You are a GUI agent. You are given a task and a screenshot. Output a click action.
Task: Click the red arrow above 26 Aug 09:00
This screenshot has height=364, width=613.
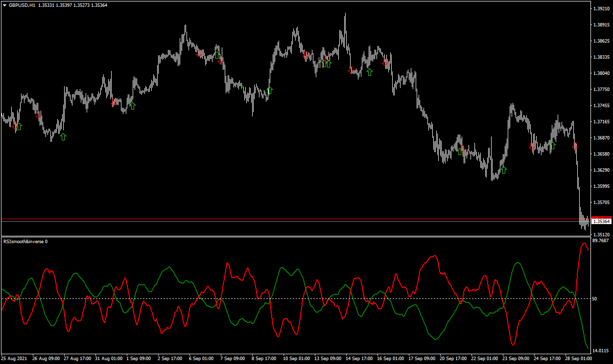pyautogui.click(x=38, y=115)
